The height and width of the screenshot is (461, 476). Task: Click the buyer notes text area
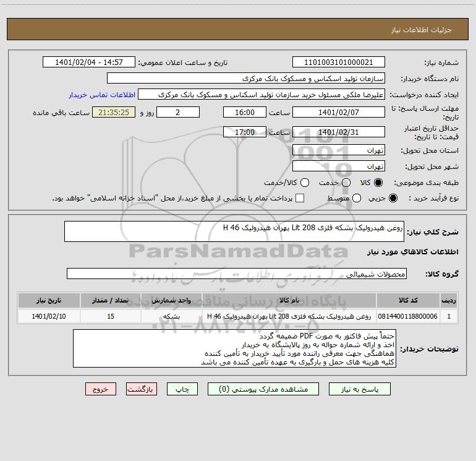pos(235,348)
